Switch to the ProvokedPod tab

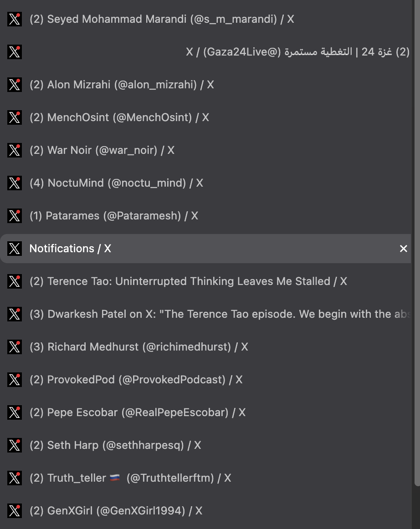[136, 380]
